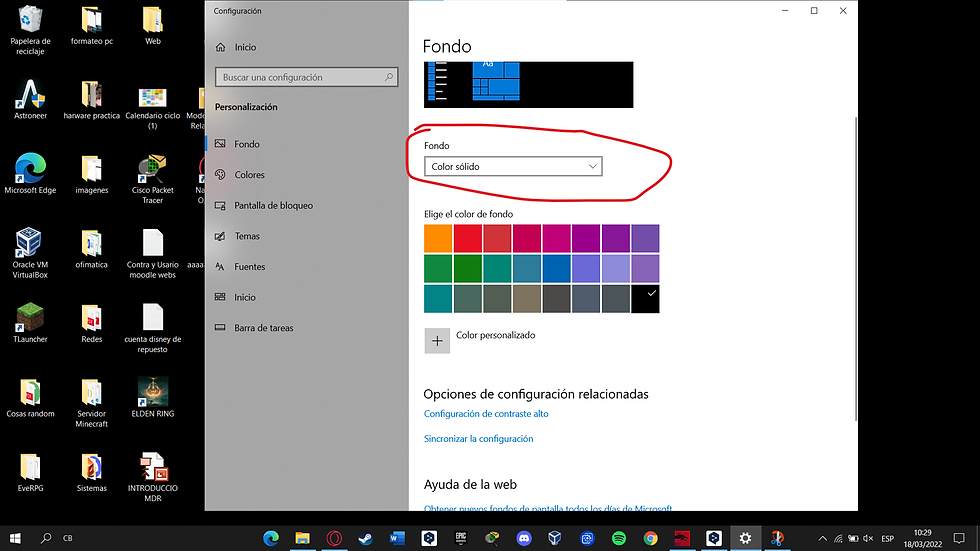Click the Inicio home icon at the top of the sidebar

coord(221,47)
